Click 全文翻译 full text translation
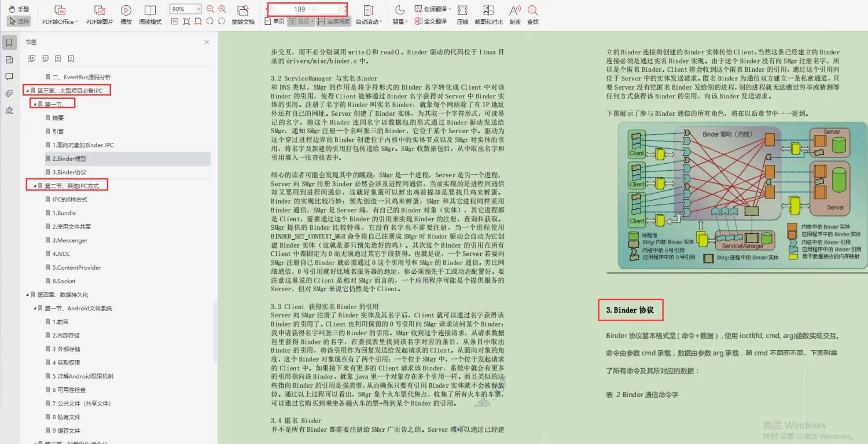Image resolution: width=868 pixels, height=444 pixels. pos(431,21)
